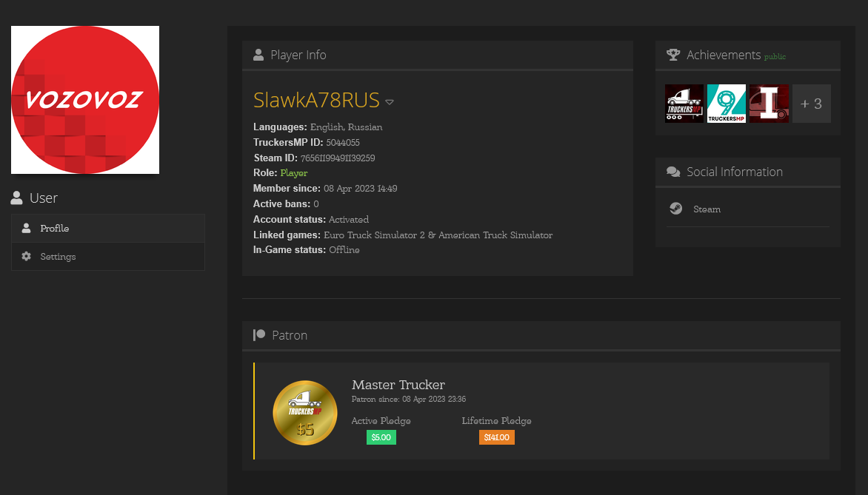This screenshot has height=495, width=868.
Task: Show the +3 more achievements
Action: pos(812,104)
